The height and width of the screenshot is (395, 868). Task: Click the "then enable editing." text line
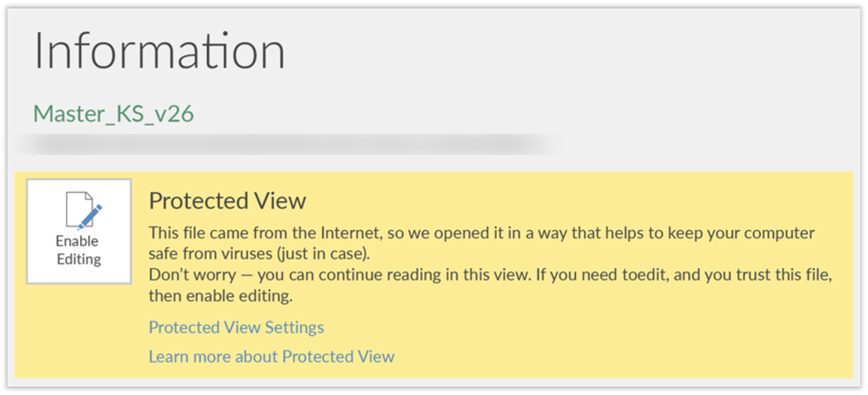pyautogui.click(x=220, y=297)
